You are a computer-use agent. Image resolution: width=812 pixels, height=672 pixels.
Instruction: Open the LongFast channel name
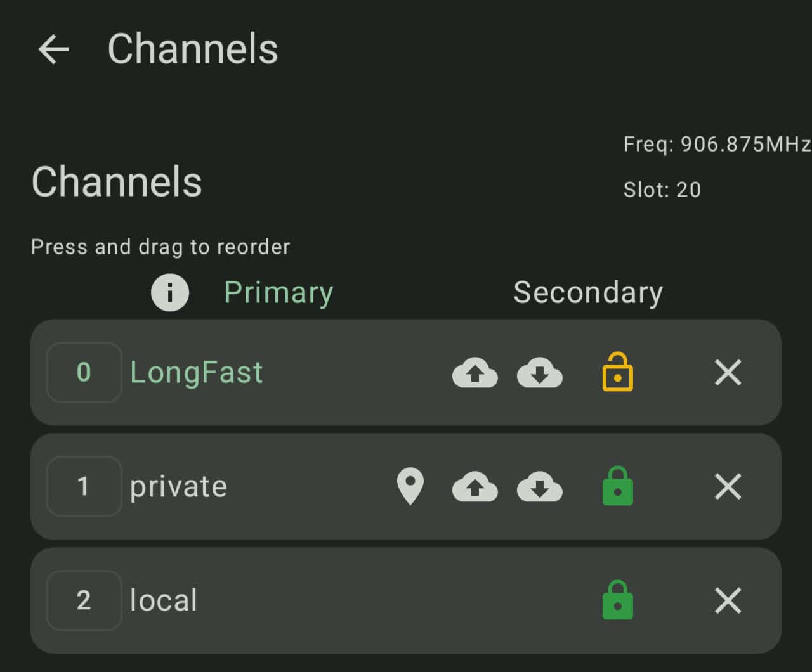pos(197,372)
